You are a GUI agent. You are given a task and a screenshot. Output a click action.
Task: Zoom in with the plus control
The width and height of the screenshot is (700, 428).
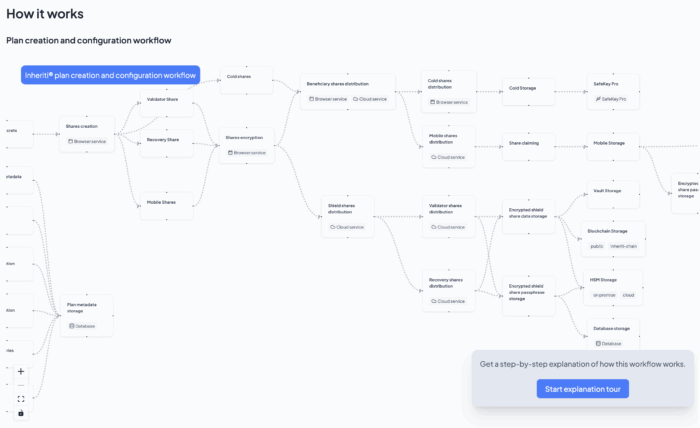pyautogui.click(x=21, y=371)
